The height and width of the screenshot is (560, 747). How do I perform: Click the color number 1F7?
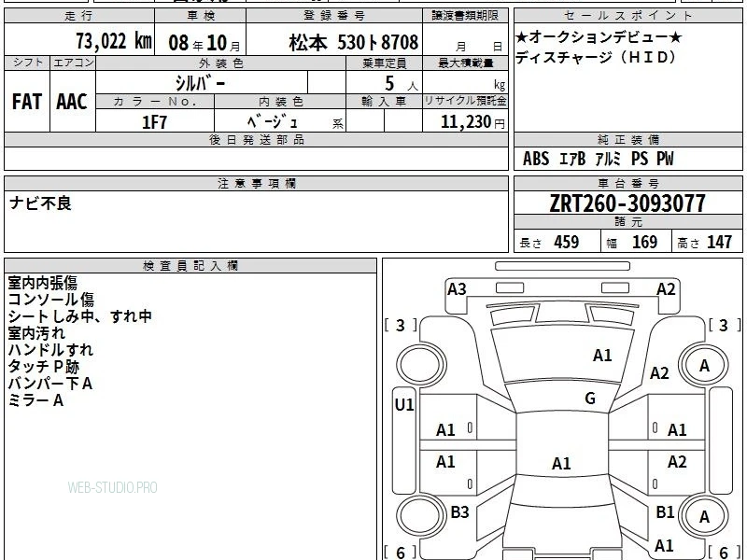pos(154,122)
